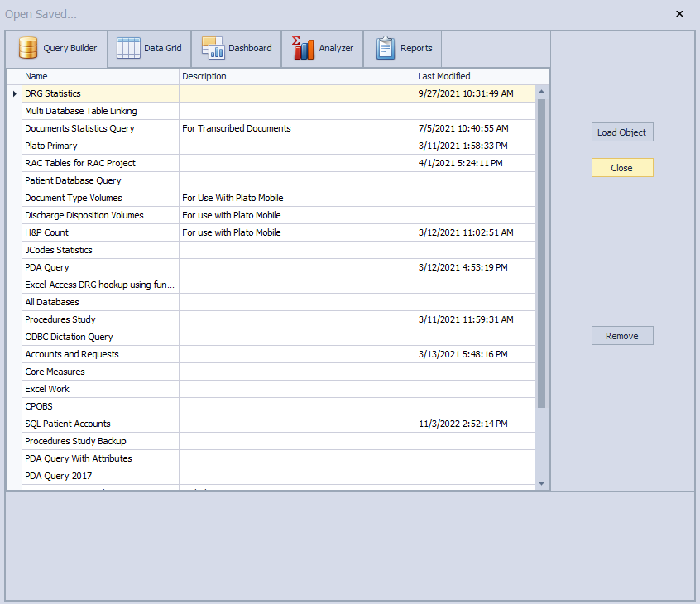Select Accounts and Requests

(278, 354)
